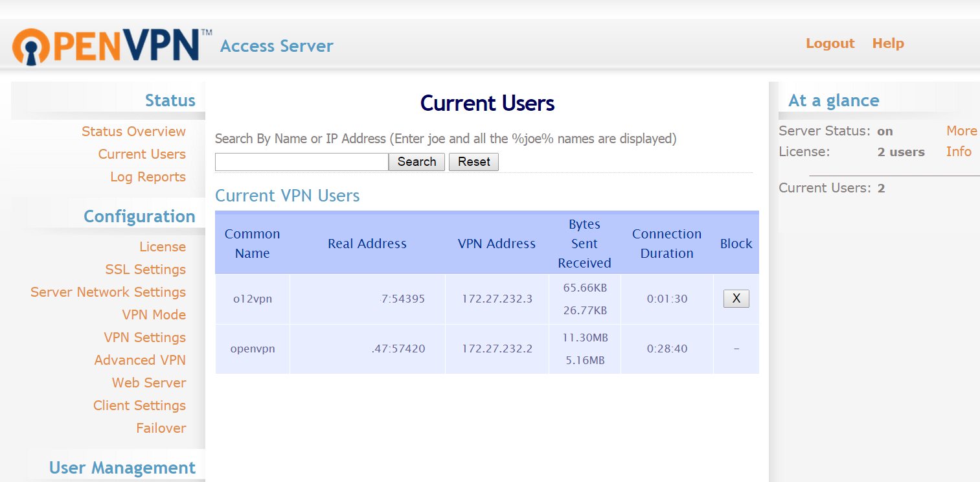
Task: Click the 5.16MB bytes received value
Action: [585, 360]
